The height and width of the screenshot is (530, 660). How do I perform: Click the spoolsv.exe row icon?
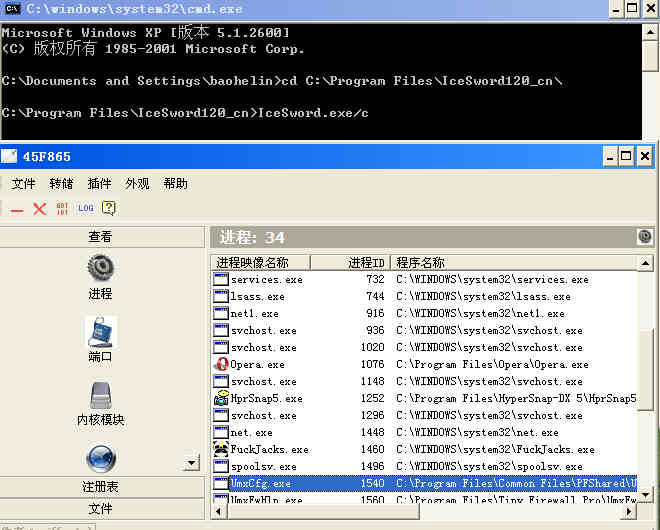coord(221,466)
